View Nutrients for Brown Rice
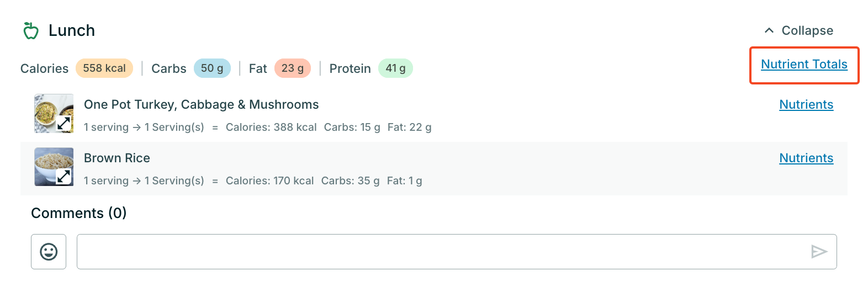The height and width of the screenshot is (287, 868). (806, 158)
